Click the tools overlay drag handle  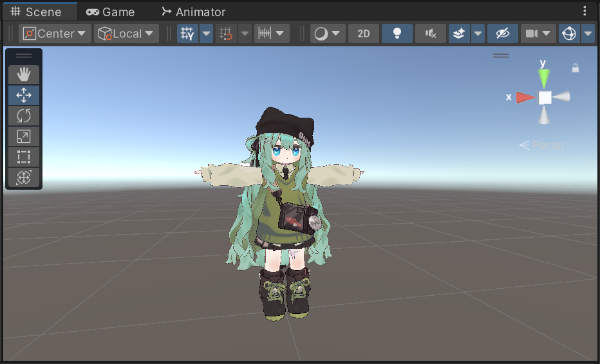(24, 55)
